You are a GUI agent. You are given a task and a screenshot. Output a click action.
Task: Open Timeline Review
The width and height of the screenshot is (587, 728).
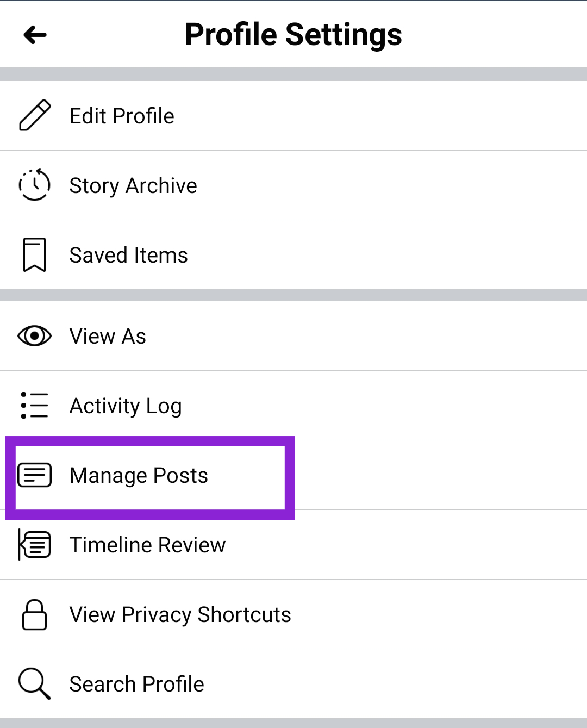pyautogui.click(x=147, y=544)
